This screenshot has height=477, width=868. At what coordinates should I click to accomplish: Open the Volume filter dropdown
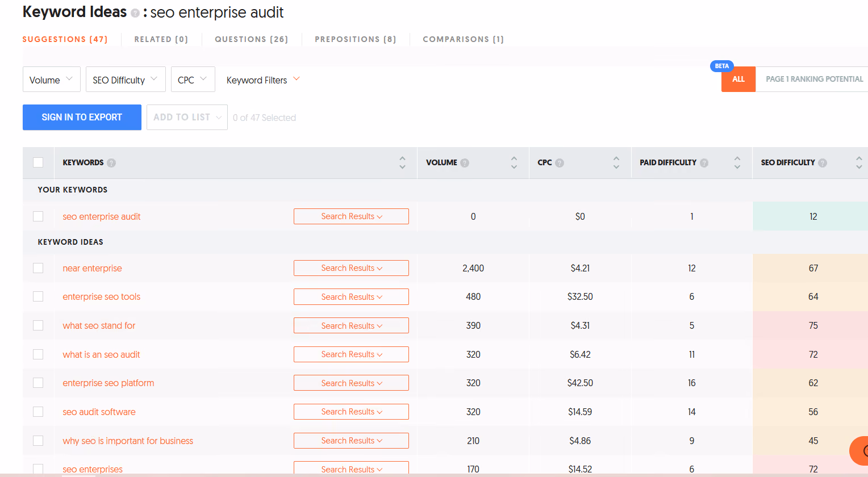[x=52, y=79]
